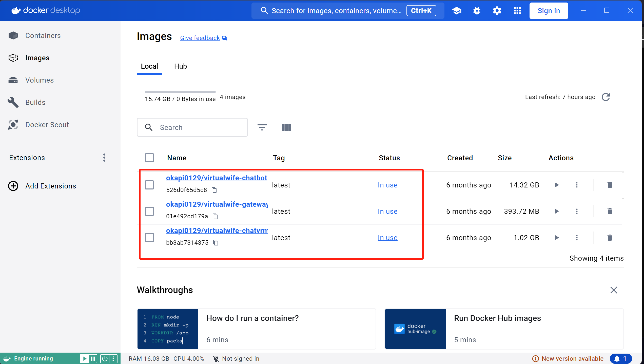This screenshot has width=644, height=364.
Task: Open the Learning Center graduation cap icon
Action: click(x=457, y=11)
